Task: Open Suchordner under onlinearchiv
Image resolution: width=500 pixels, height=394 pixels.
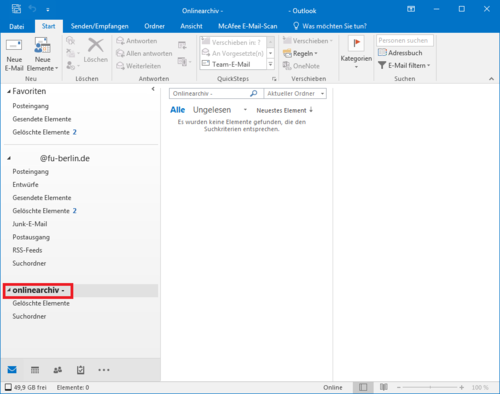Action: point(29,316)
